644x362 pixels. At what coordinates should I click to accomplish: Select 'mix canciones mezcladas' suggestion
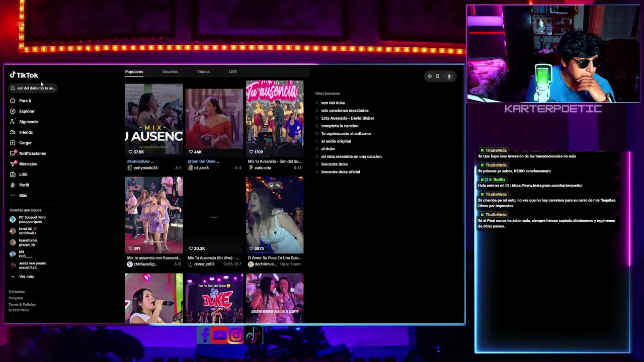[345, 110]
